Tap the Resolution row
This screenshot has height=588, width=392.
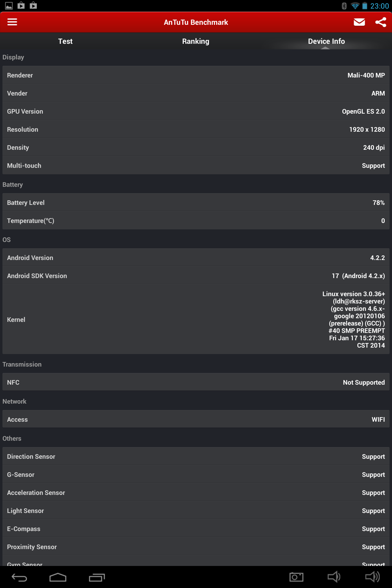196,130
